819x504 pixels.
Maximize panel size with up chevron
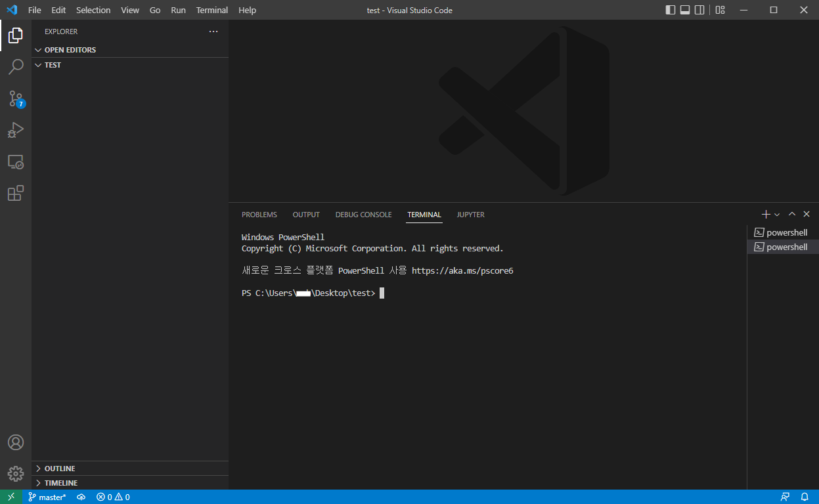792,214
